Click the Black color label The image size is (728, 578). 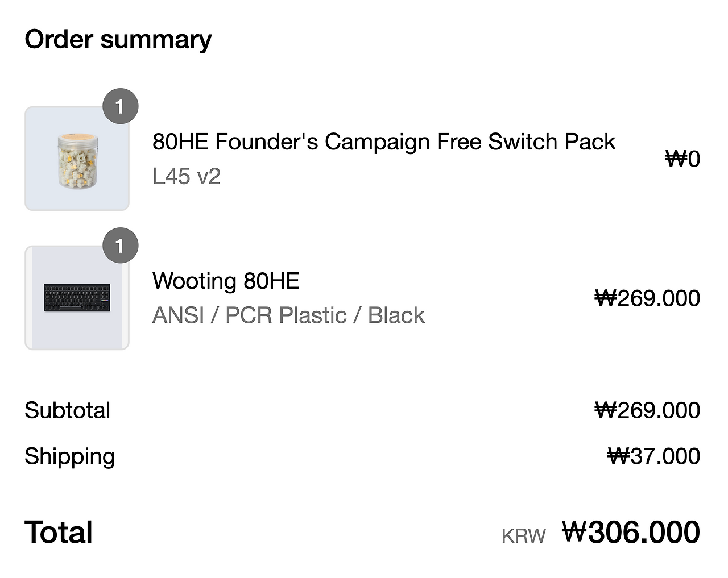396,315
